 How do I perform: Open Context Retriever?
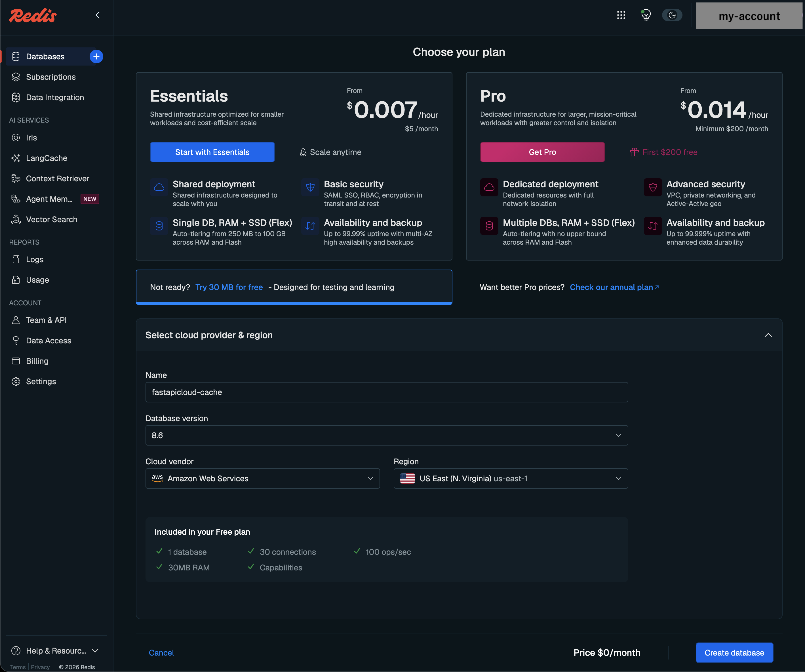coord(58,178)
